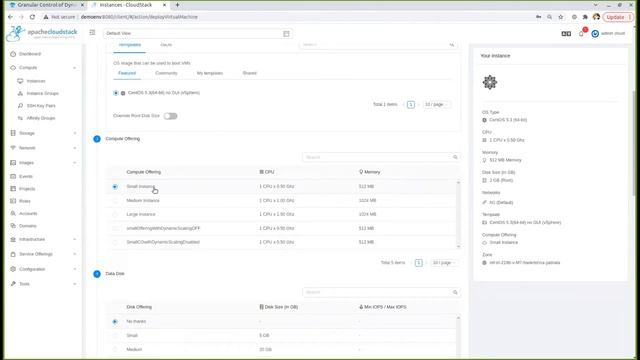Click the Compute Offering column header
The image size is (640, 360).
(143, 172)
